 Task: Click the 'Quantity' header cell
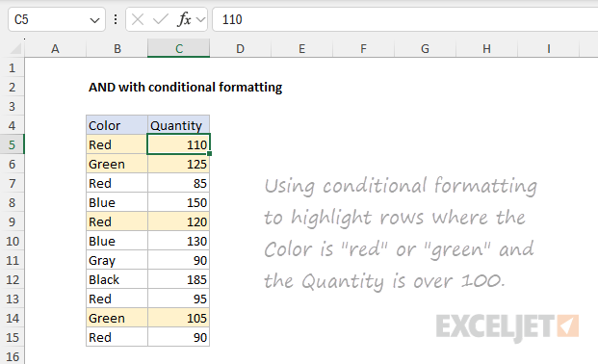(x=178, y=125)
